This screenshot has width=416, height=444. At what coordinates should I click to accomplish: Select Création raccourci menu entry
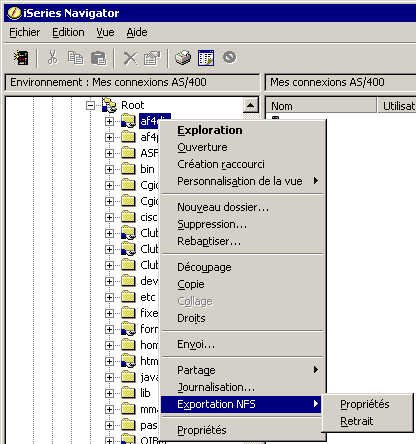pyautogui.click(x=242, y=164)
